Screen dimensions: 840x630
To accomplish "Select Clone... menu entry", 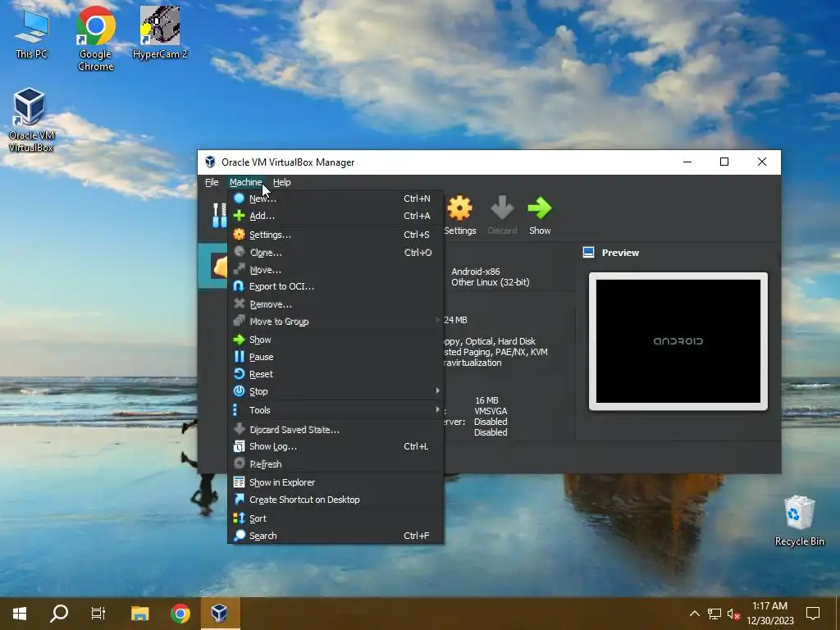I will 336,253.
